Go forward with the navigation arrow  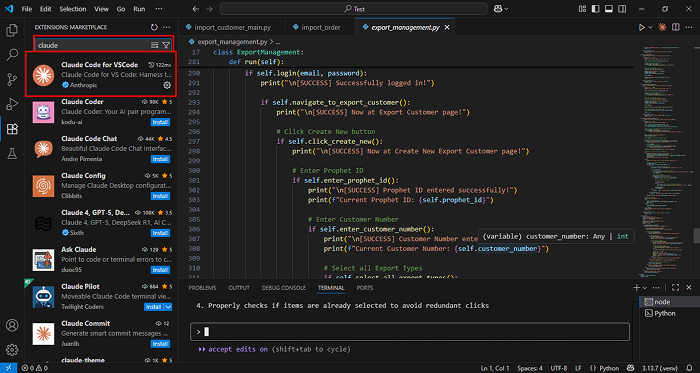pos(210,9)
